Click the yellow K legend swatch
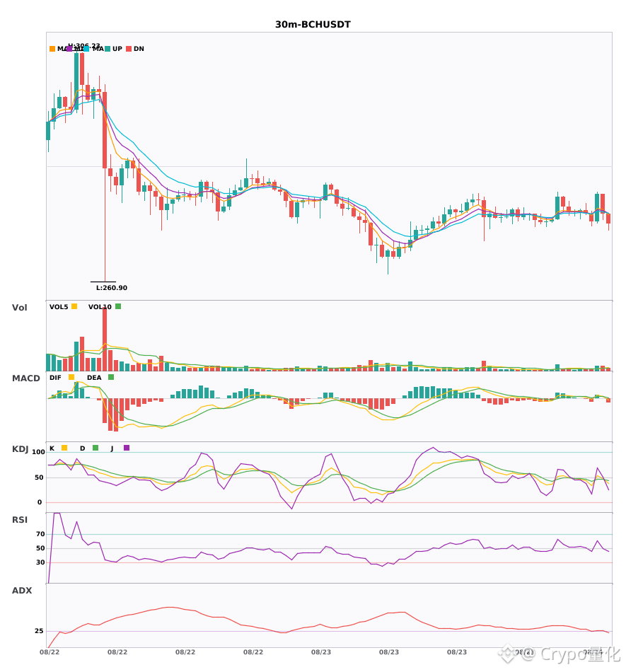 (x=64, y=448)
